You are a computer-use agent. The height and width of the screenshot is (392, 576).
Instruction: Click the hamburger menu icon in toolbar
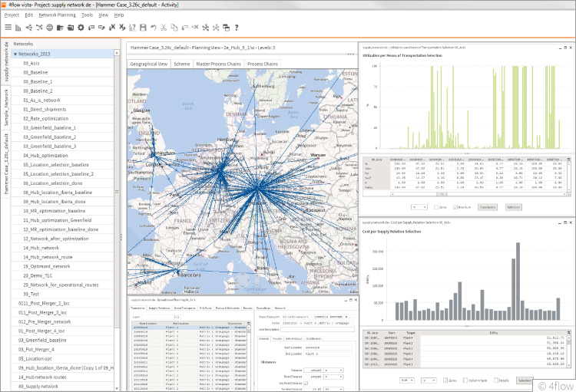[8, 28]
